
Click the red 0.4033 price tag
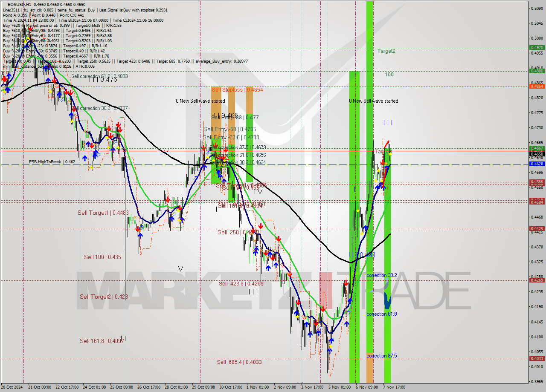(x=537, y=359)
